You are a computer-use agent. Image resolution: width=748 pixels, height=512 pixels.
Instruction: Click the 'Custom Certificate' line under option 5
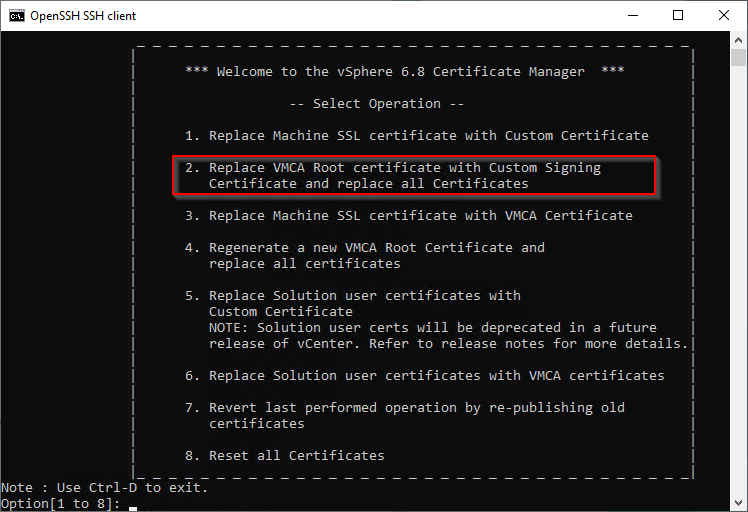coord(281,312)
